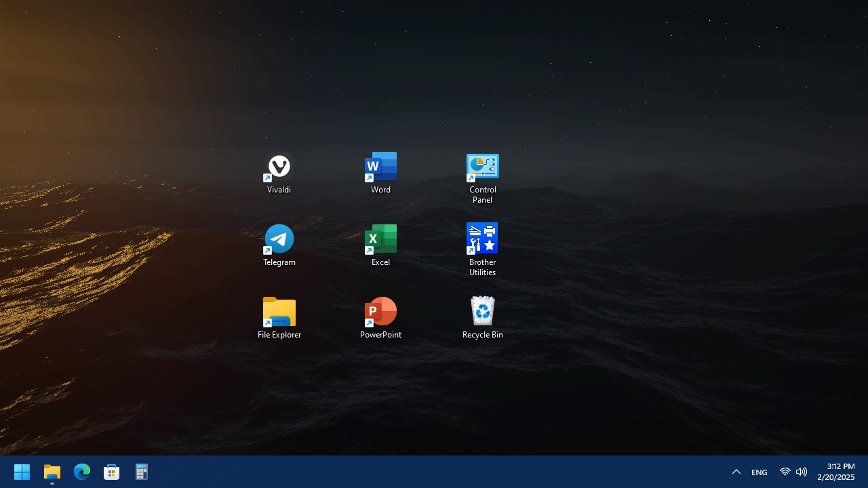Screen dimensions: 868x488
Task: Open the clock showing 3:12 PM
Action: (x=836, y=472)
